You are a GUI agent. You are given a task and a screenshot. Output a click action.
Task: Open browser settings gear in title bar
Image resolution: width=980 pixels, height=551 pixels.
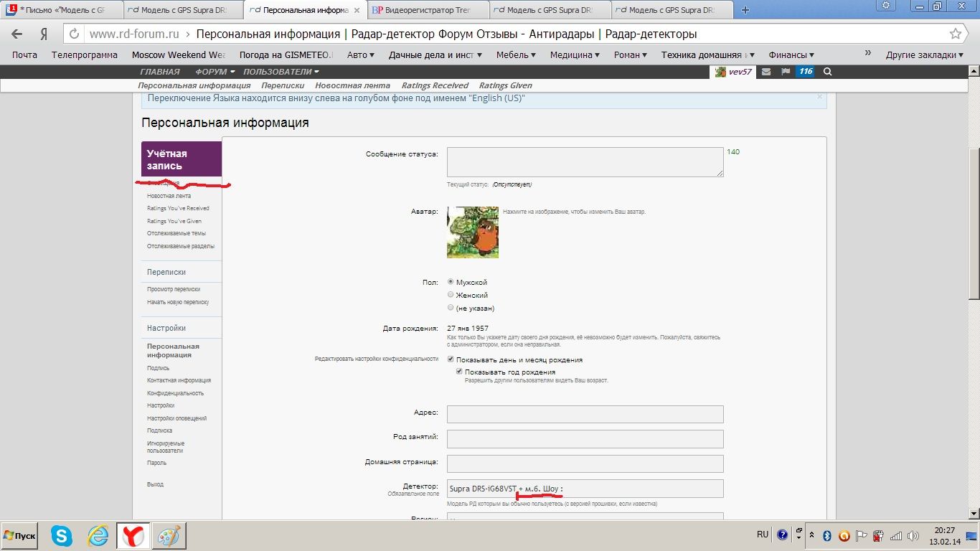[x=886, y=6]
